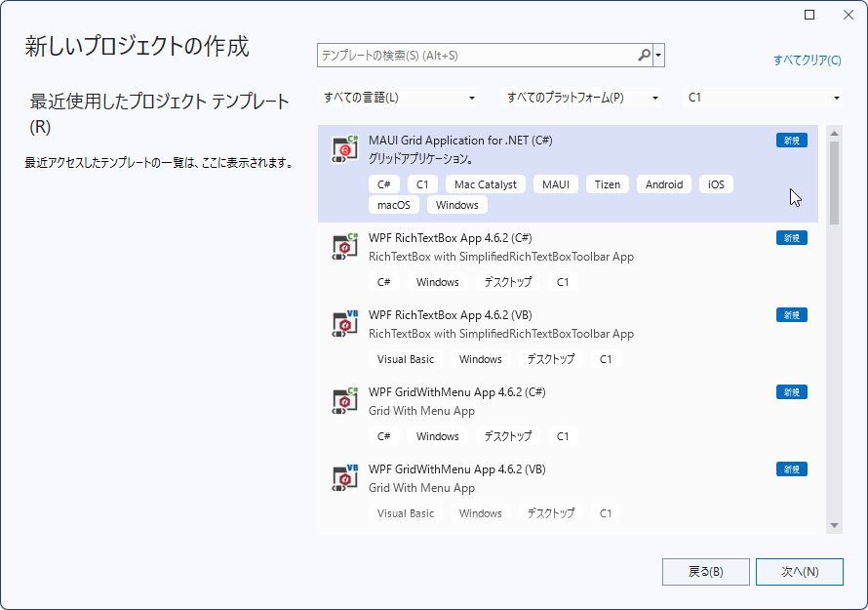Click the WPF GridWithMenu App (VB) template icon
The image size is (868, 610).
(x=345, y=478)
